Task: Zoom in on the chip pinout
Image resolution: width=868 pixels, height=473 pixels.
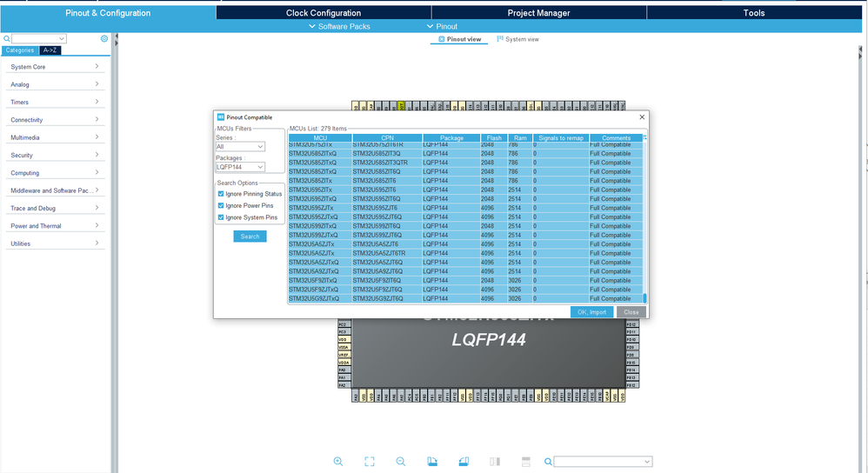Action: [x=337, y=462]
